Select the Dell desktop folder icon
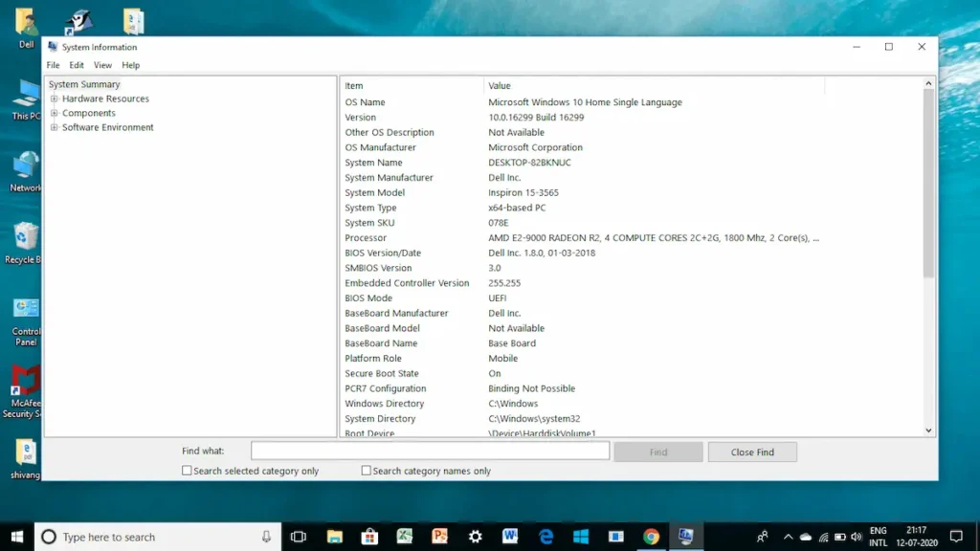 click(26, 28)
